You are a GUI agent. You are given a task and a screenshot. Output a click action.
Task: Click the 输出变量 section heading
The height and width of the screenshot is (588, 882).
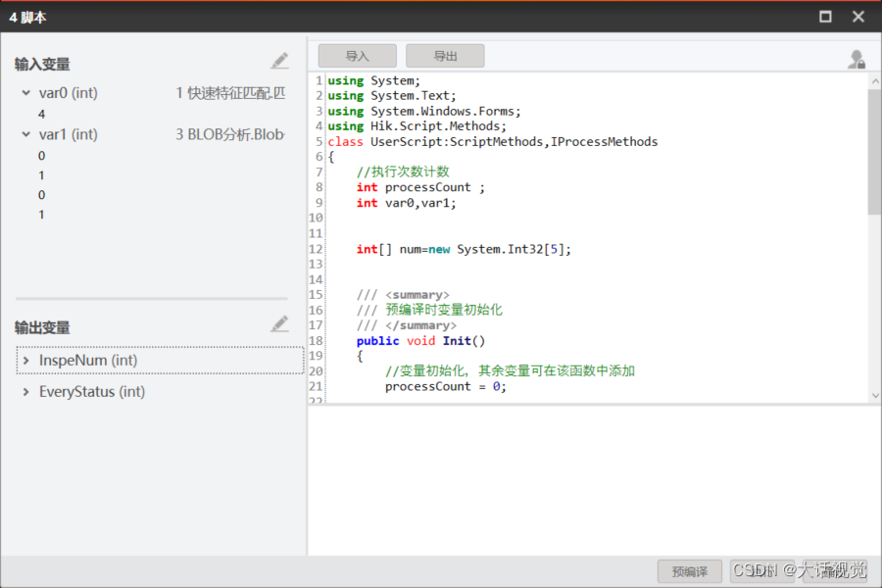tap(42, 327)
